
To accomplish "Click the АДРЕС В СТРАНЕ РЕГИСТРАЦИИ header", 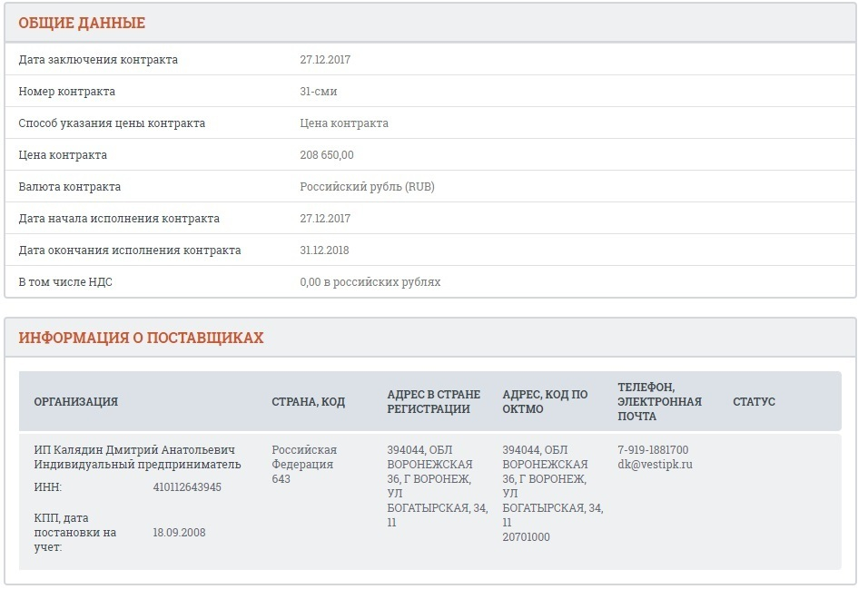I will (x=433, y=401).
